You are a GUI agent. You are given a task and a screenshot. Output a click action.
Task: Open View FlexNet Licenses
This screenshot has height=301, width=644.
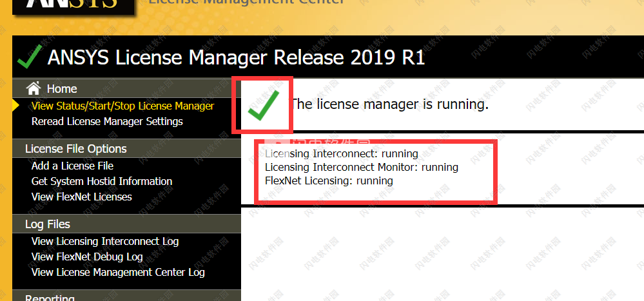(x=81, y=197)
